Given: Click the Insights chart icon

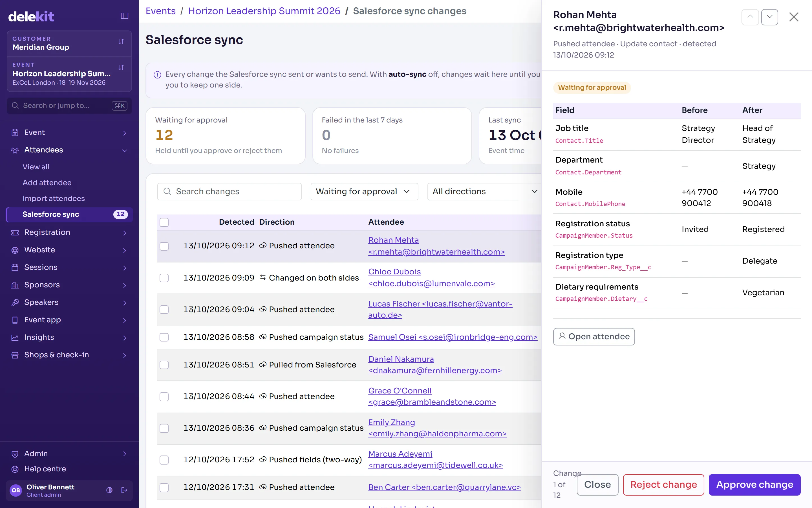Looking at the screenshot, I should click(15, 338).
